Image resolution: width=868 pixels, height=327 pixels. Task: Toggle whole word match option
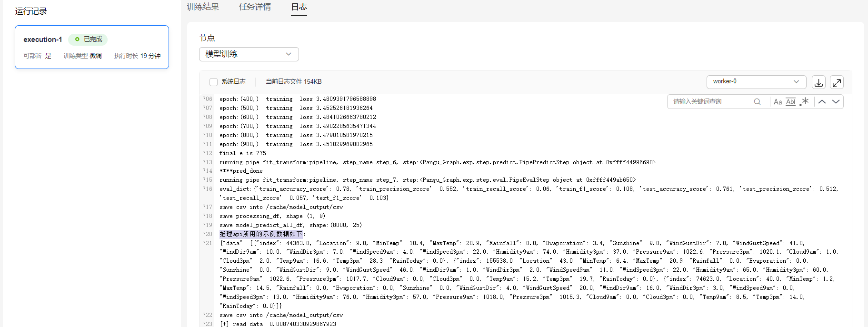point(791,101)
